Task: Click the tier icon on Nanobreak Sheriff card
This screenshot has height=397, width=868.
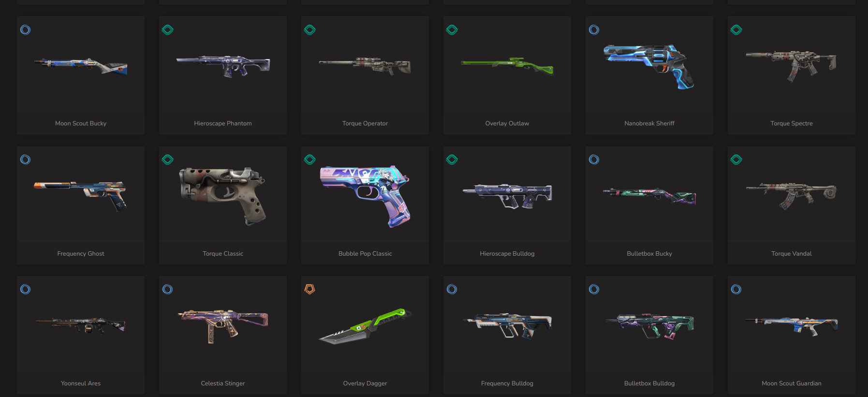Action: [x=594, y=30]
